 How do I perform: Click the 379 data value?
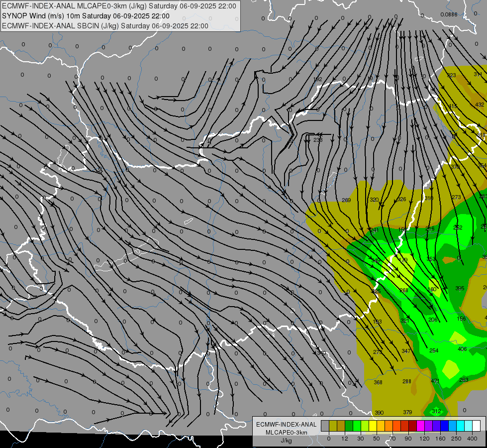[x=407, y=412]
